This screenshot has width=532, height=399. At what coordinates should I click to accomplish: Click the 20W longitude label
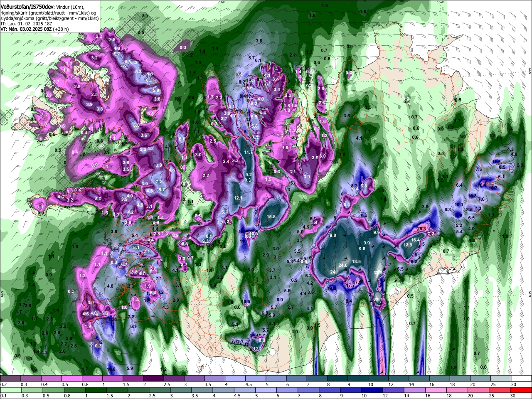(x=221, y=2)
